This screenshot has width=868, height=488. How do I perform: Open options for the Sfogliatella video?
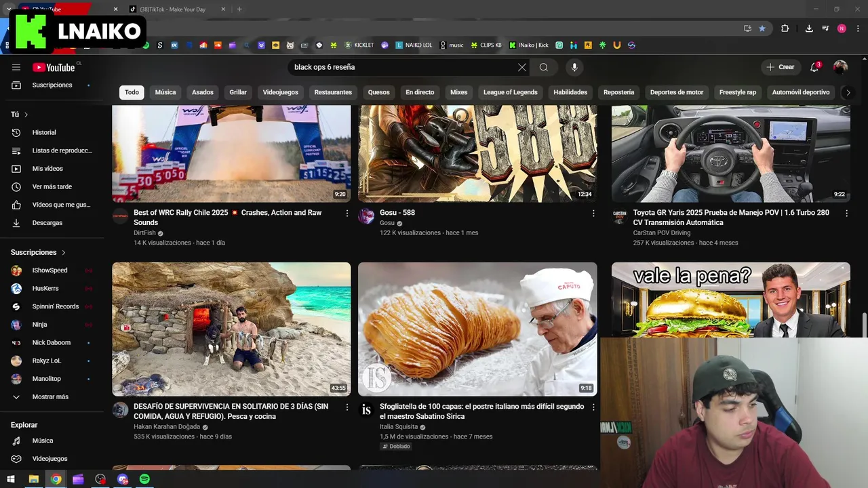click(x=593, y=407)
